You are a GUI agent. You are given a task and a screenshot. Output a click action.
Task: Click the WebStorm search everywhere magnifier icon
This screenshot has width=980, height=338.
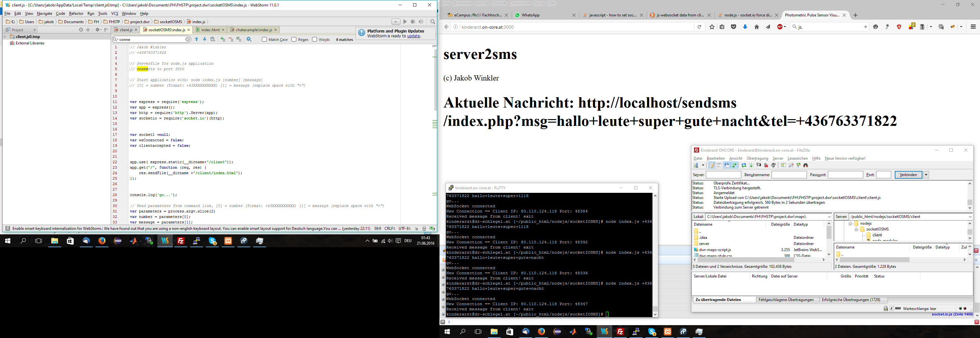tap(432, 22)
